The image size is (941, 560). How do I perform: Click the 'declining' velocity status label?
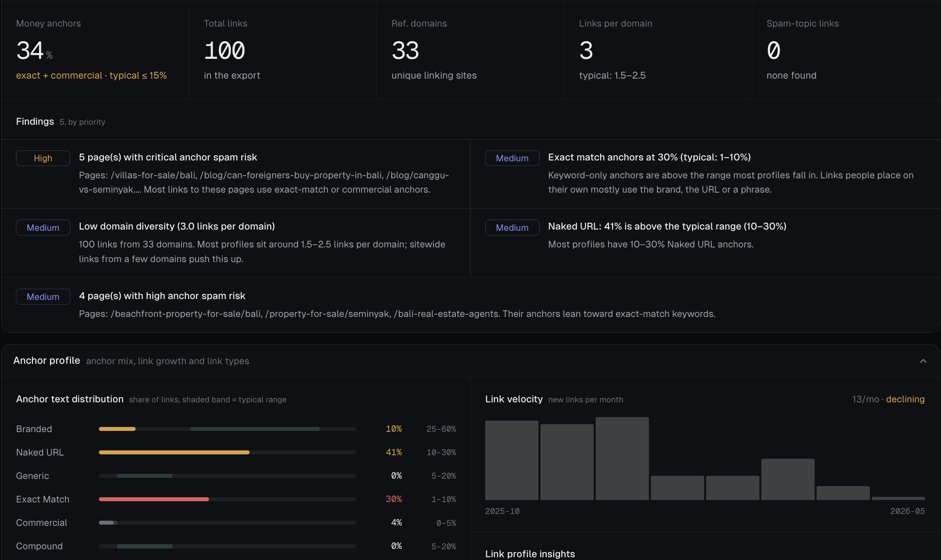905,399
